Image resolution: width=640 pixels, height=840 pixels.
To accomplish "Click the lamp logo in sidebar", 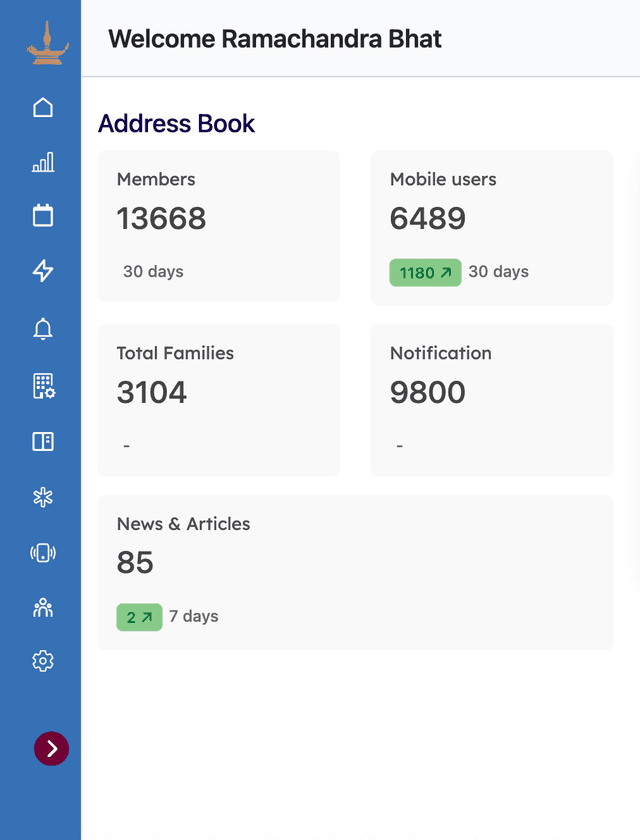I will [42, 45].
